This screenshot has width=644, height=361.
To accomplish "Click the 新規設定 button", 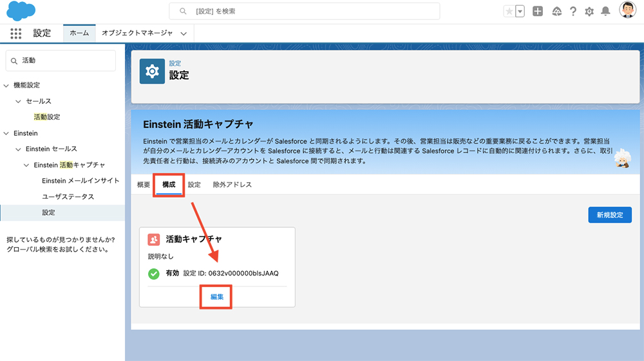I will click(x=610, y=215).
